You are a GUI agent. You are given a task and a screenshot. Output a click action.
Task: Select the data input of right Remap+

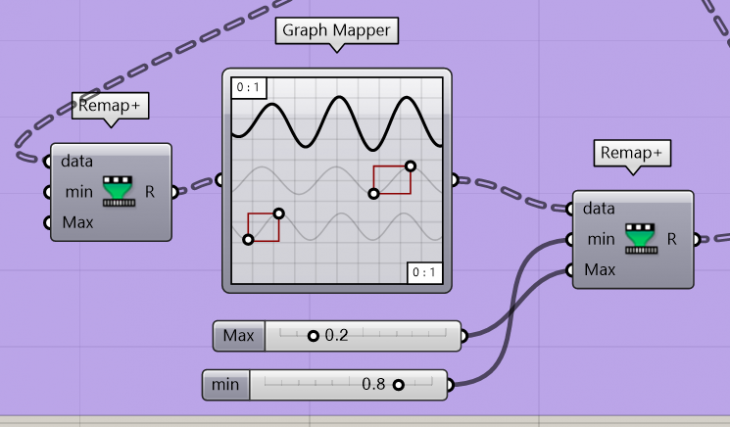point(598,208)
